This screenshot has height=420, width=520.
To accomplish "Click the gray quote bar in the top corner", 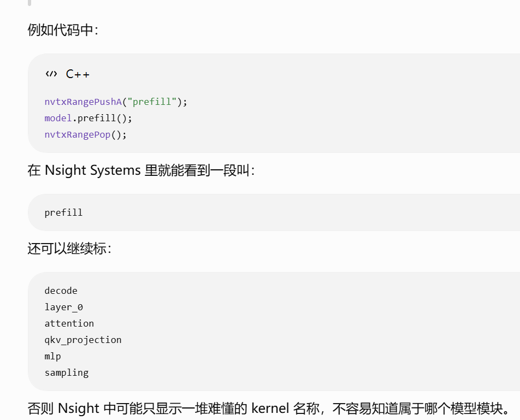I will coord(29,3).
